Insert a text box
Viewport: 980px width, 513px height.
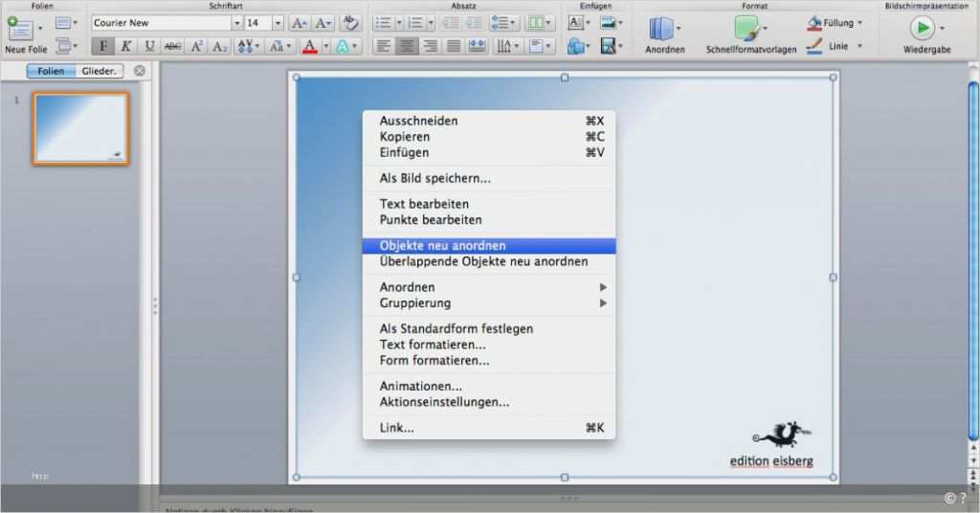(x=578, y=23)
